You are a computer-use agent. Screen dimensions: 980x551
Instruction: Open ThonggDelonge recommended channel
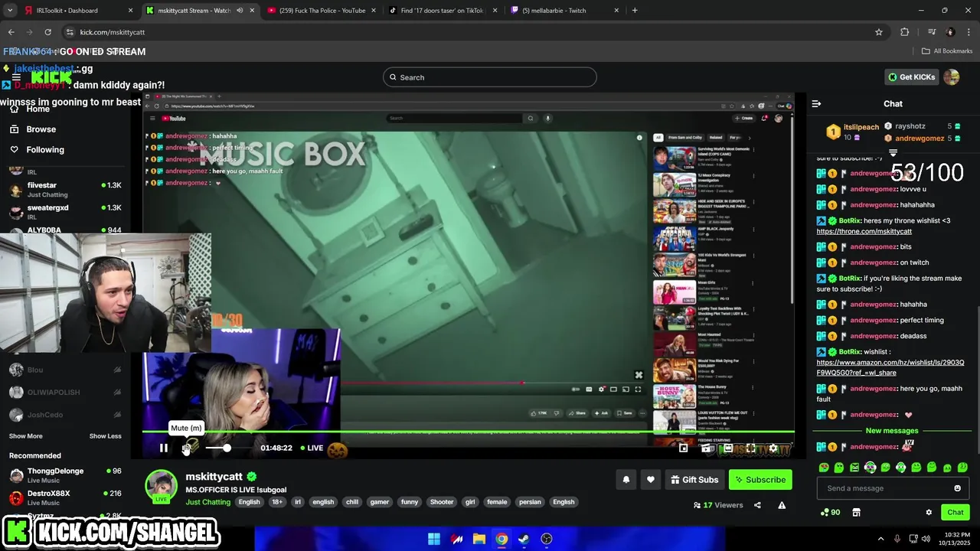coord(65,475)
